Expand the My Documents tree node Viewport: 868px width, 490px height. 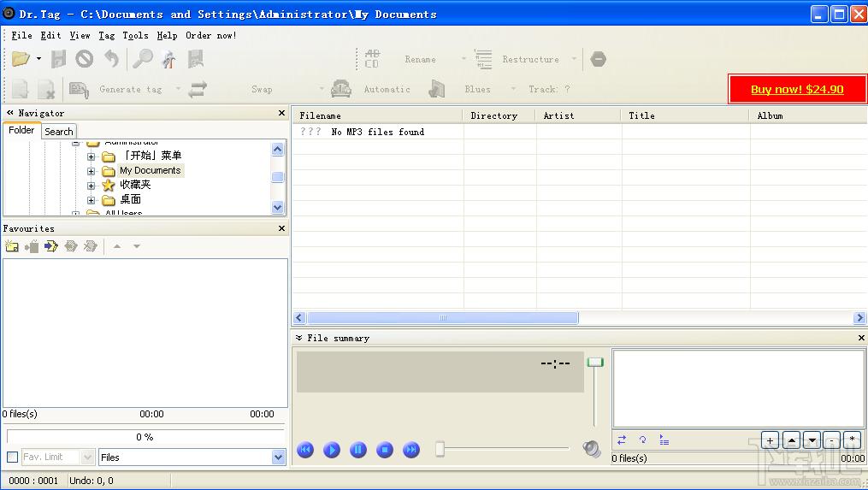[x=91, y=170]
